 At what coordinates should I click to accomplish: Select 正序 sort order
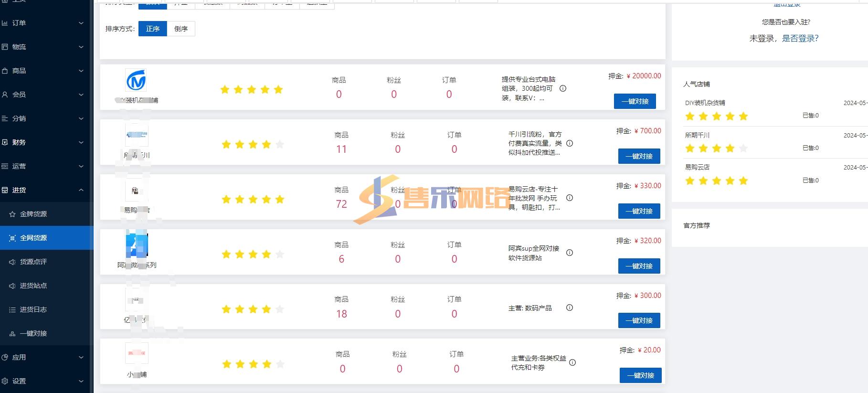[x=153, y=29]
